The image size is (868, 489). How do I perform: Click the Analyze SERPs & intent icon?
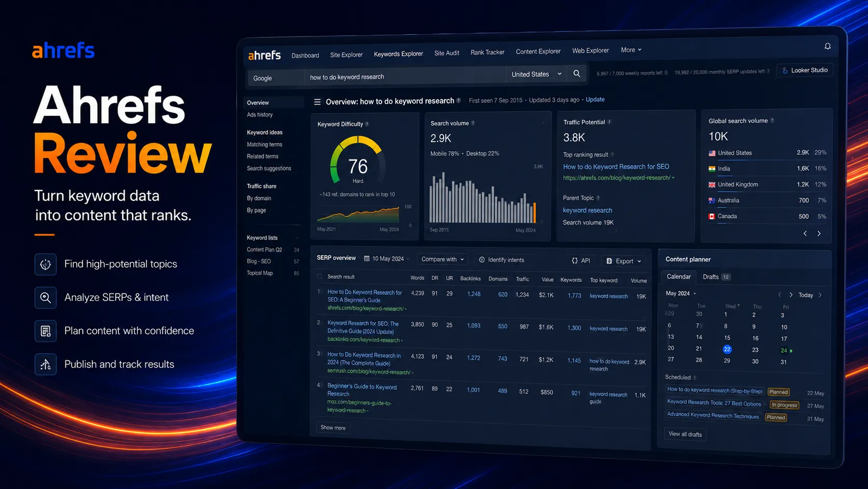click(x=46, y=297)
